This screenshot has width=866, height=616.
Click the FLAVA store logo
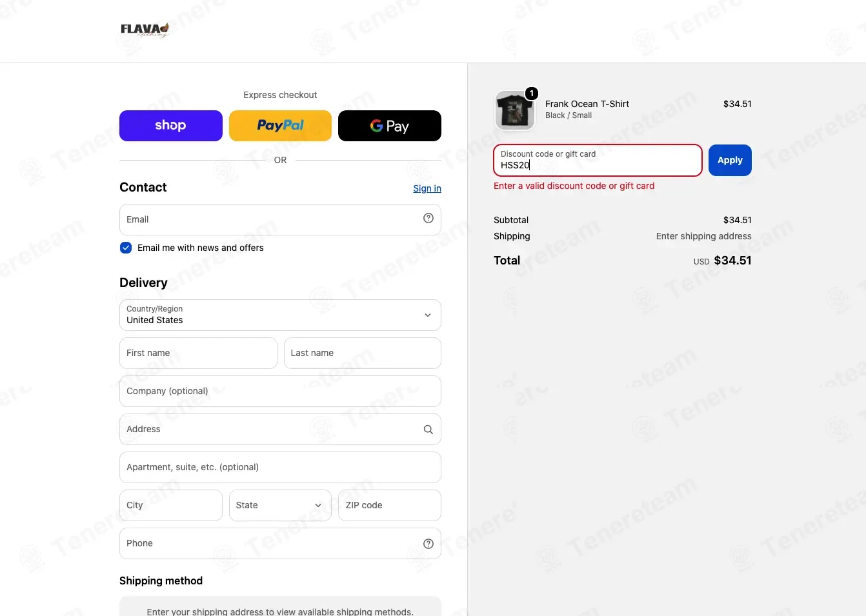145,30
